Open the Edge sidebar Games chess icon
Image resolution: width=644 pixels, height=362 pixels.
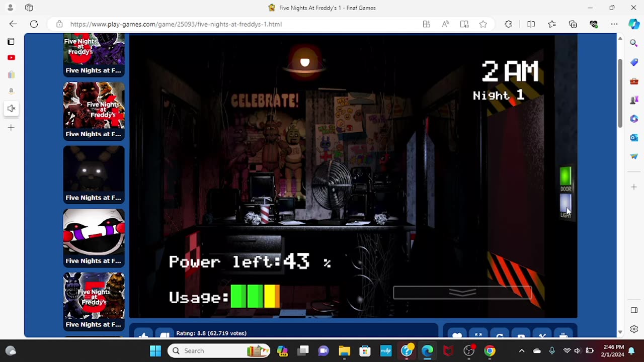634,100
